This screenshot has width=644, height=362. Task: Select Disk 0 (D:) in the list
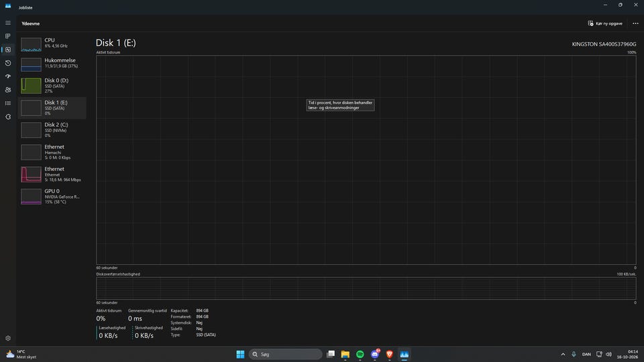[x=52, y=86]
